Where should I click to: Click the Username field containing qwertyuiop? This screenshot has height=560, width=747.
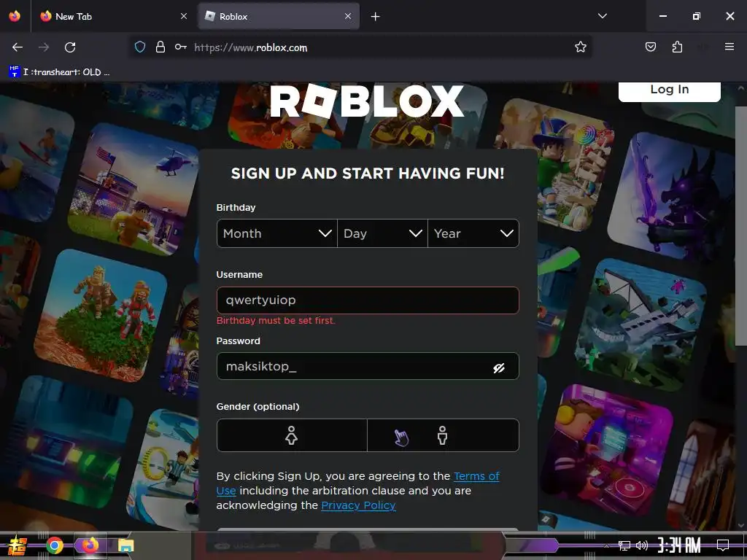(x=368, y=300)
